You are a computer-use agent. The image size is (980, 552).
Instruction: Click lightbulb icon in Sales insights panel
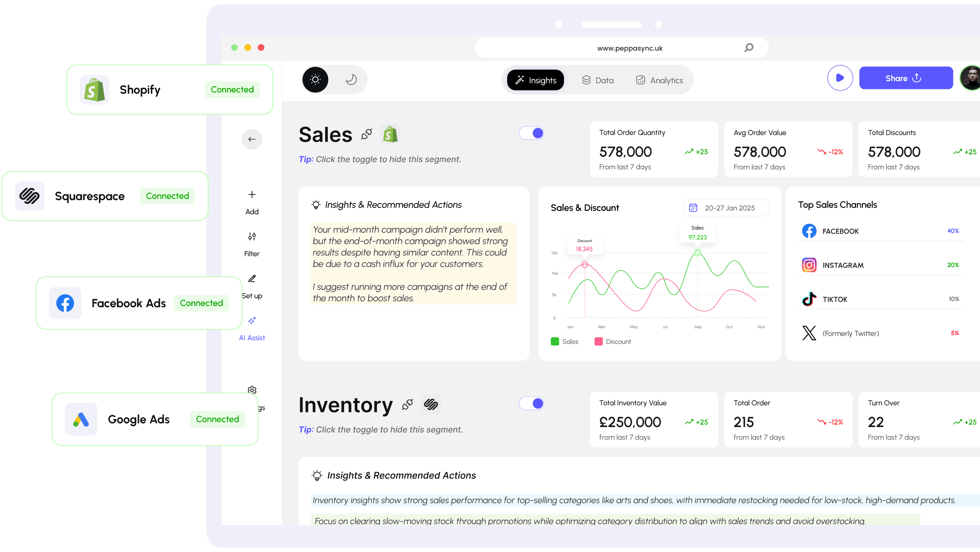click(316, 205)
